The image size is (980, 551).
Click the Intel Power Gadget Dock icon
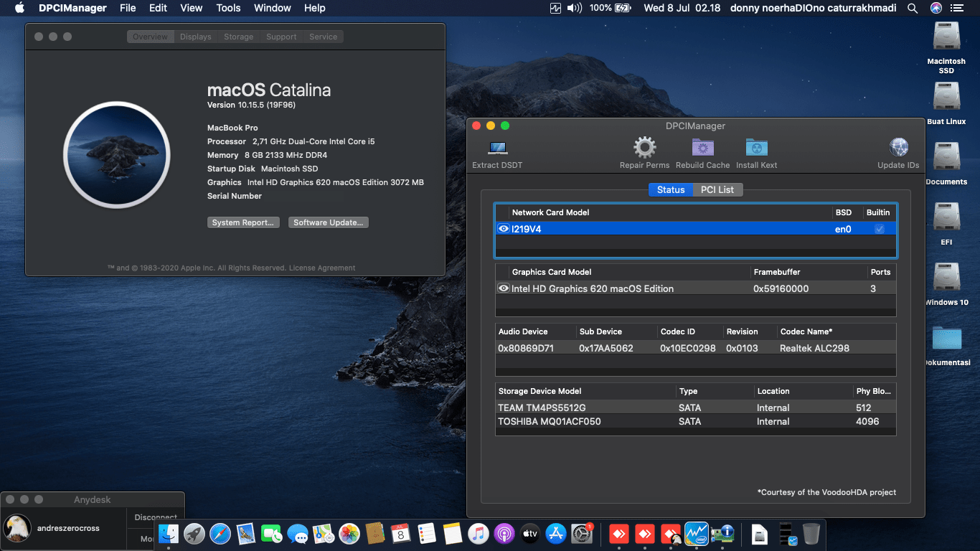tap(697, 533)
